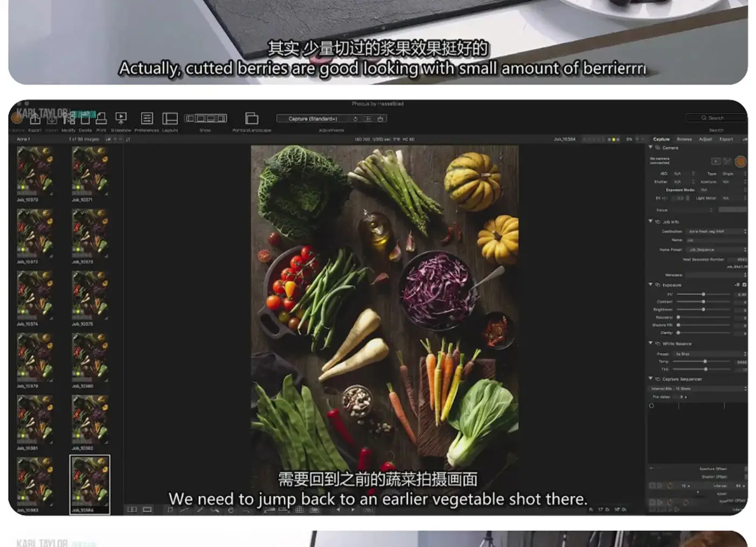Select the hand pan tool in bottom bar
Image resolution: width=756 pixels, height=547 pixels.
tap(231, 509)
